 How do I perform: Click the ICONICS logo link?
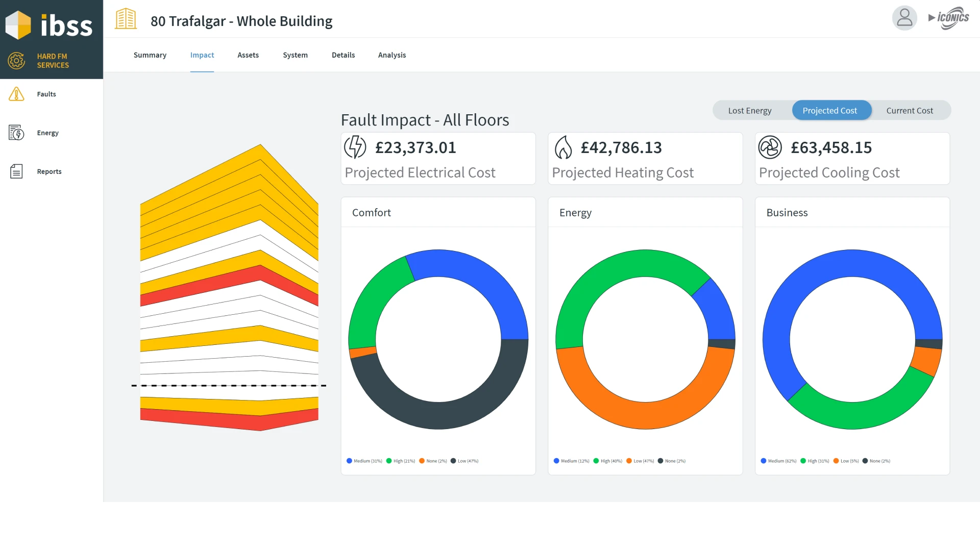(x=949, y=18)
